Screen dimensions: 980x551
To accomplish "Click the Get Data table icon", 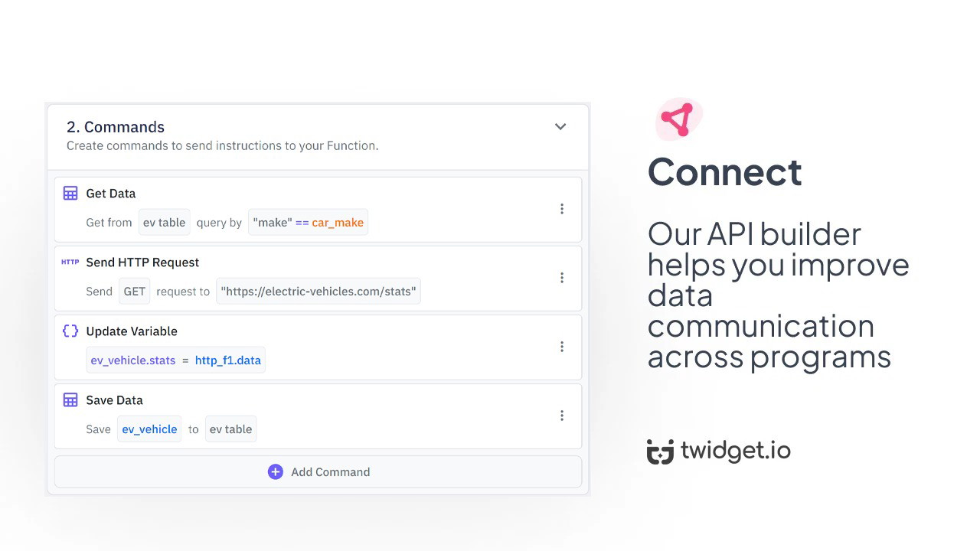I will click(x=70, y=194).
